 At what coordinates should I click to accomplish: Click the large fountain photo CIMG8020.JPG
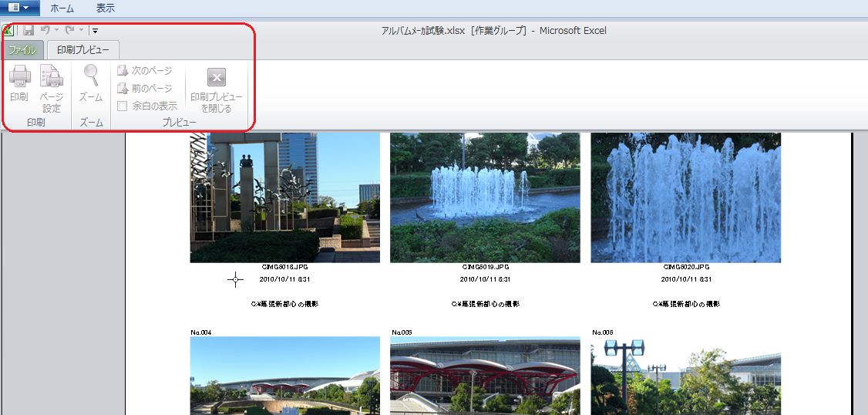click(x=685, y=197)
